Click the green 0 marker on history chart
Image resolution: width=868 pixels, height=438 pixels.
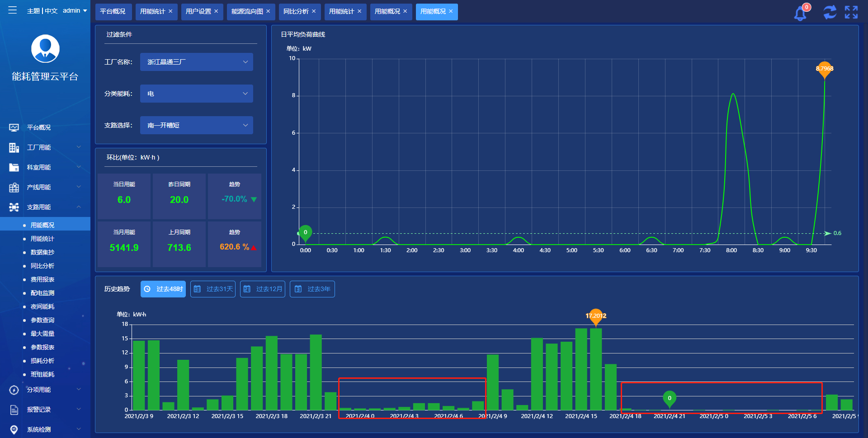670,398
